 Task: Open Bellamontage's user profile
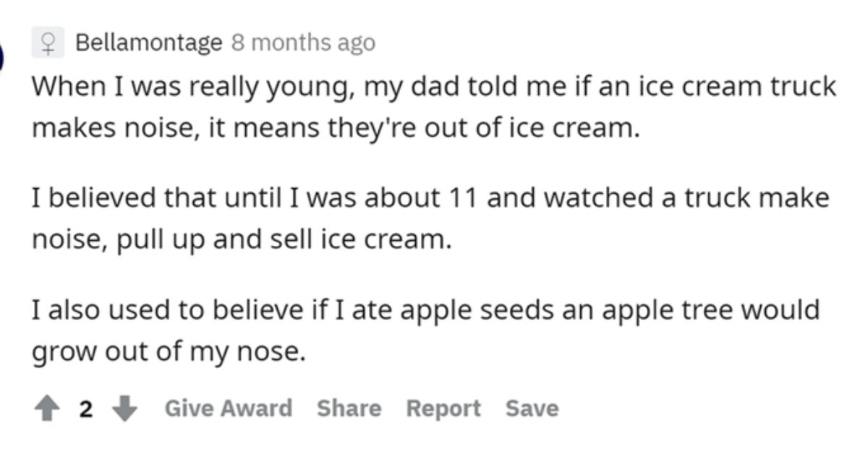[x=148, y=43]
